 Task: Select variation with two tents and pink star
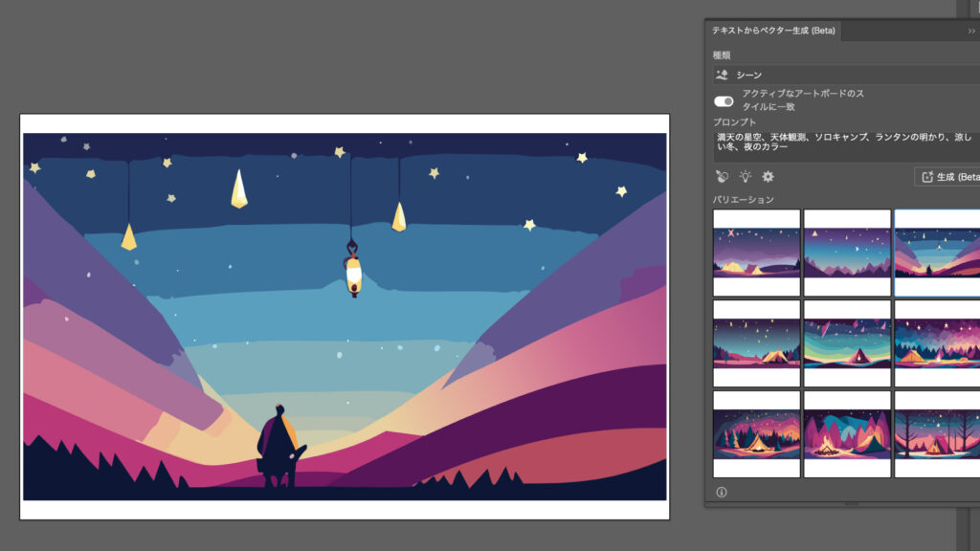pos(756,253)
